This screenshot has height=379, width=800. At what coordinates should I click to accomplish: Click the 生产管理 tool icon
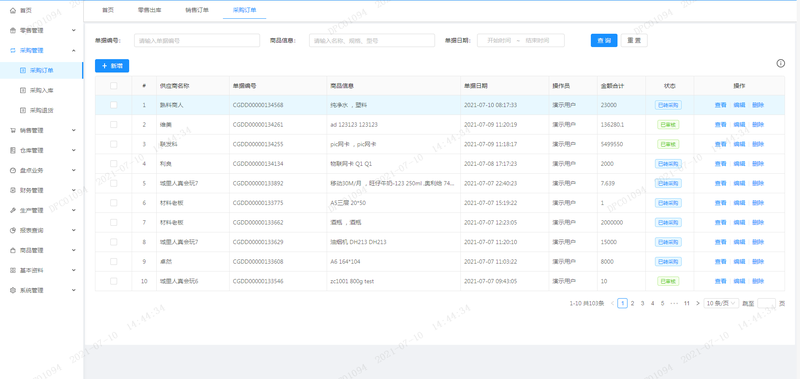coord(13,210)
